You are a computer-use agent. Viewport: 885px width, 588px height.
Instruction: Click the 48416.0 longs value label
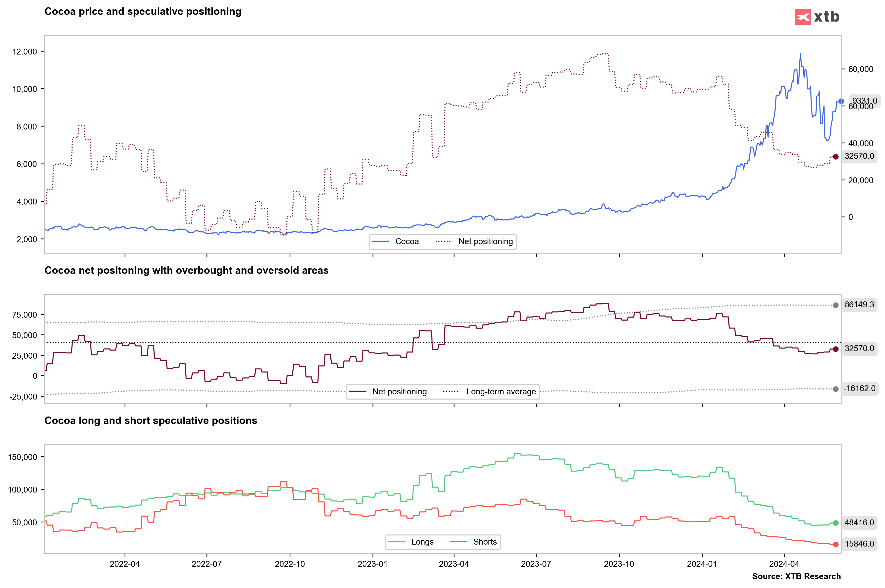tap(859, 523)
